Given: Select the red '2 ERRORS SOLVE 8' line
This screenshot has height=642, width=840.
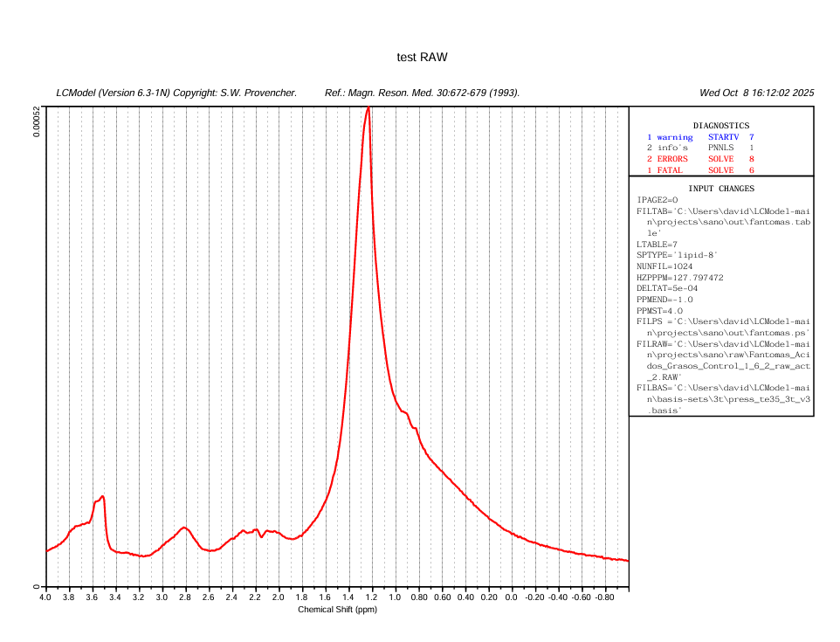Looking at the screenshot, I should click(699, 159).
